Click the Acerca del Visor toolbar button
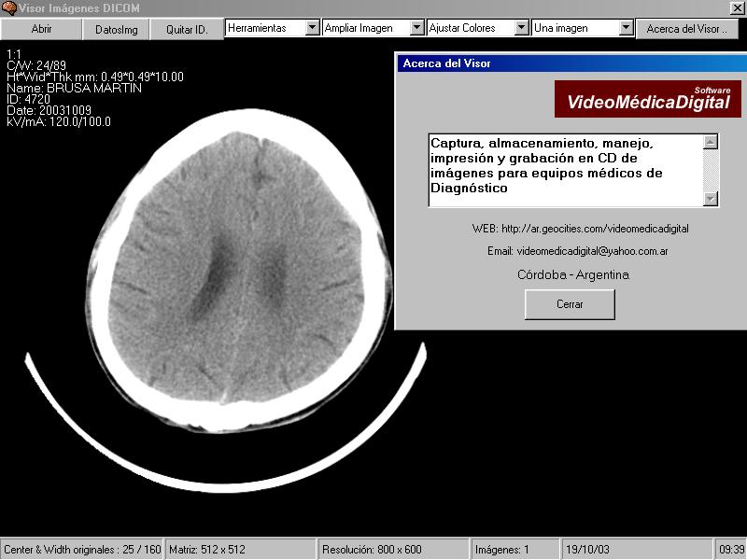This screenshot has width=747, height=560. click(686, 29)
